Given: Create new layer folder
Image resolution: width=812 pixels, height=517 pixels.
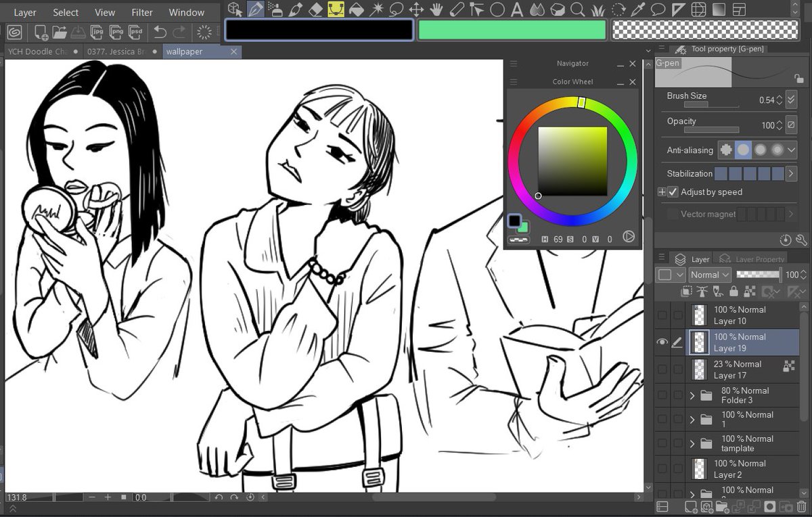Looking at the screenshot, I should (721, 506).
